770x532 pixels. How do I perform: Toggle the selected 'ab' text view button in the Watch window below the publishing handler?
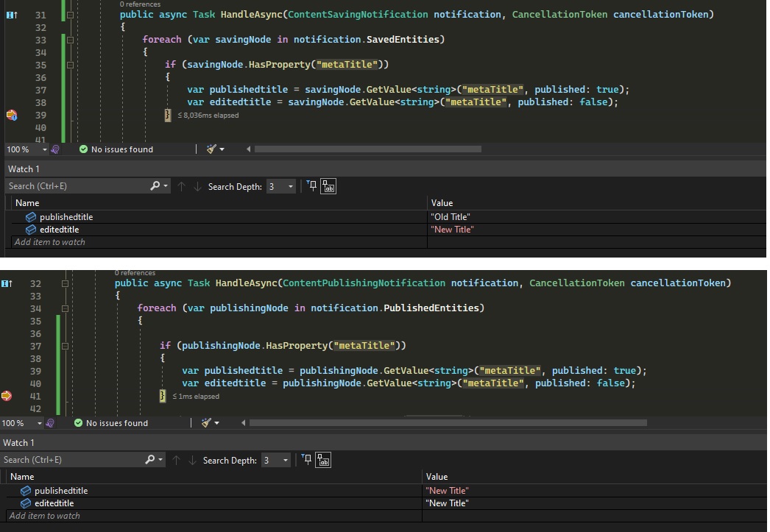coord(323,461)
